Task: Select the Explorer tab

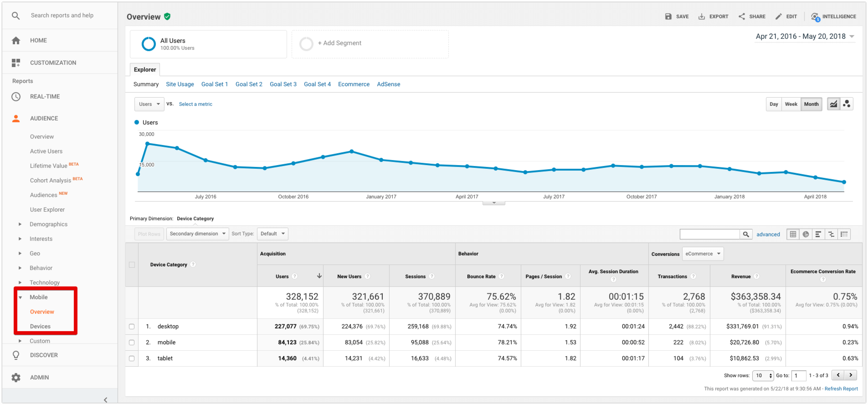Action: point(145,70)
